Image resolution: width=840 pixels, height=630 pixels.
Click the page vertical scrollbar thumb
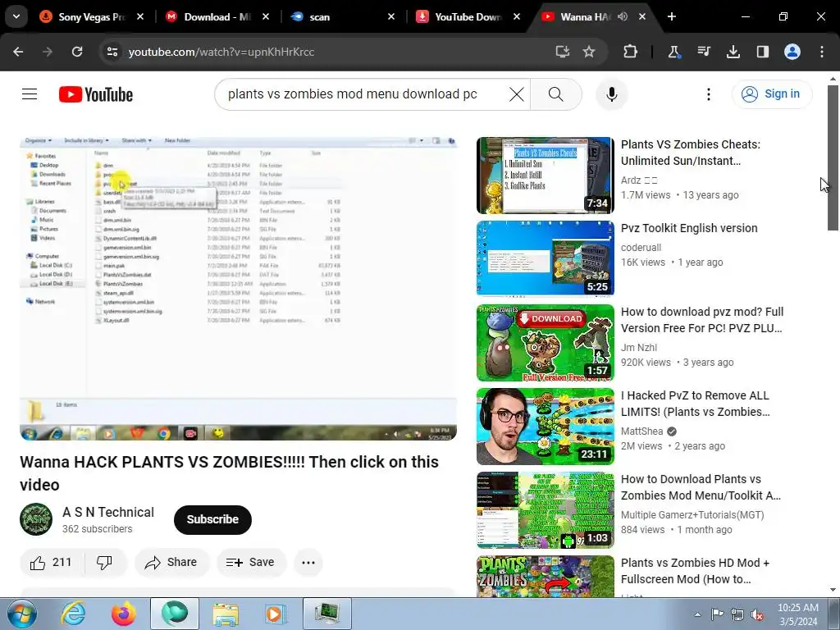point(833,157)
